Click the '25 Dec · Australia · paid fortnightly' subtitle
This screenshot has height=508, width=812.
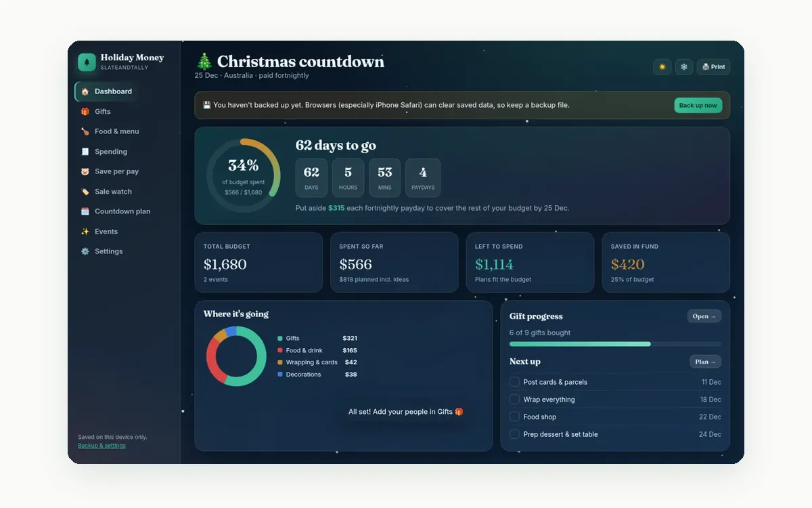tap(252, 75)
